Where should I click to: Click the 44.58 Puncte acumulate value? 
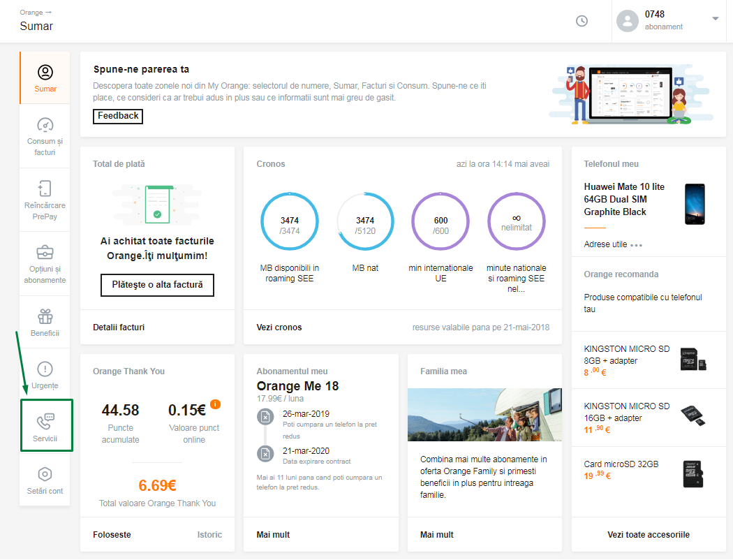coord(120,411)
